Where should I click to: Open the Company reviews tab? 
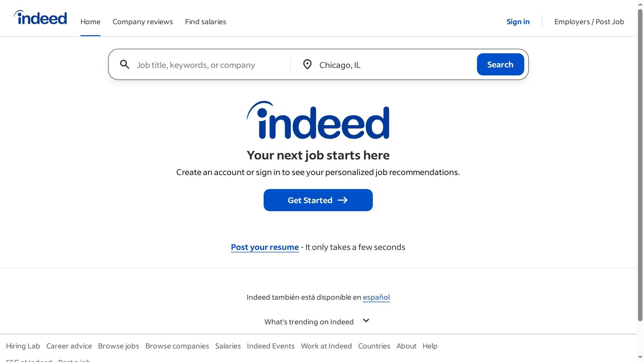click(143, 22)
